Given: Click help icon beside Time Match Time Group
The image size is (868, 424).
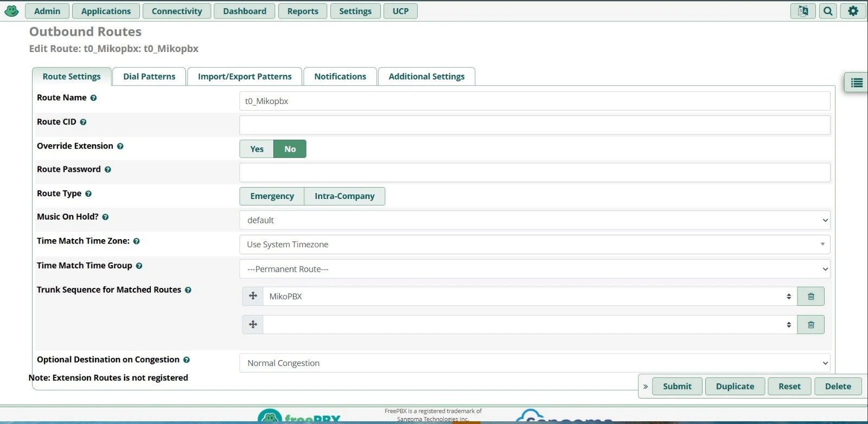Looking at the screenshot, I should coord(139,266).
